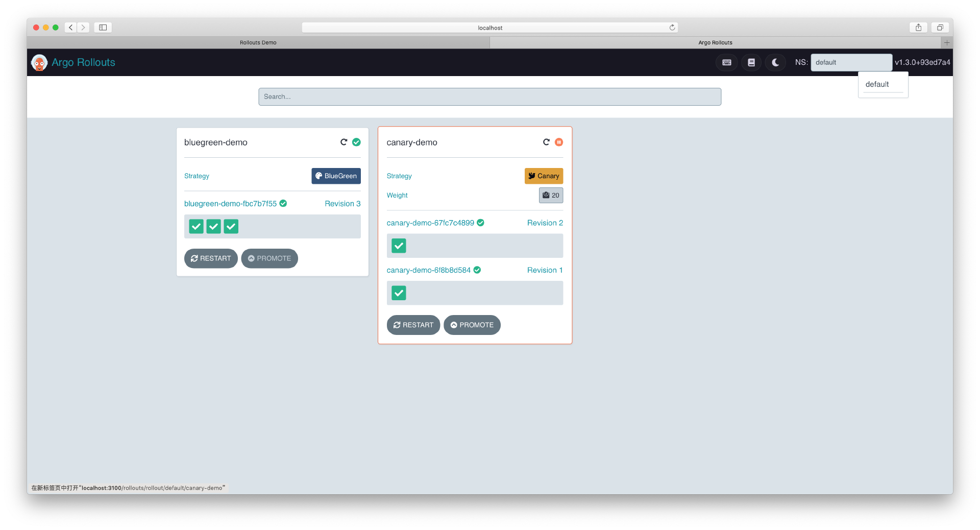Click Weight label on canary-demo card

pyautogui.click(x=397, y=195)
